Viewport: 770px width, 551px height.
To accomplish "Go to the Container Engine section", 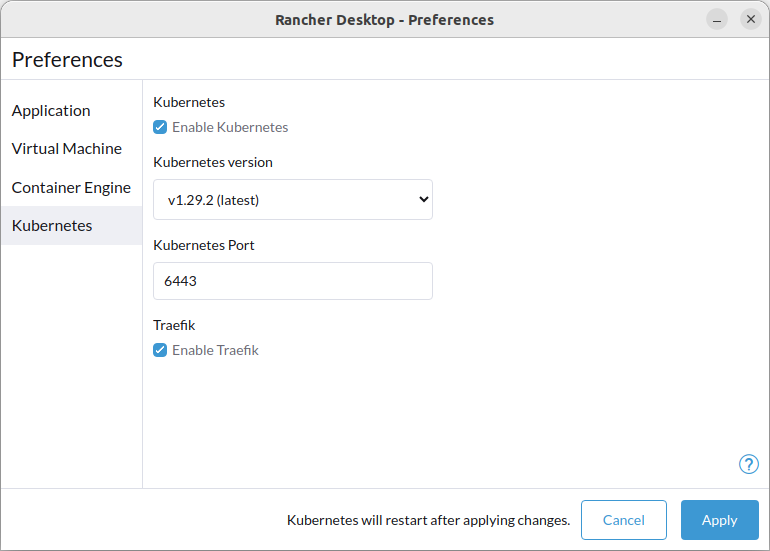I will tap(71, 188).
